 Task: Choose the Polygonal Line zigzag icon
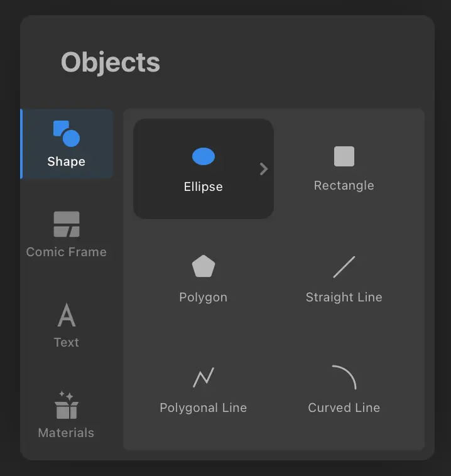coord(204,377)
